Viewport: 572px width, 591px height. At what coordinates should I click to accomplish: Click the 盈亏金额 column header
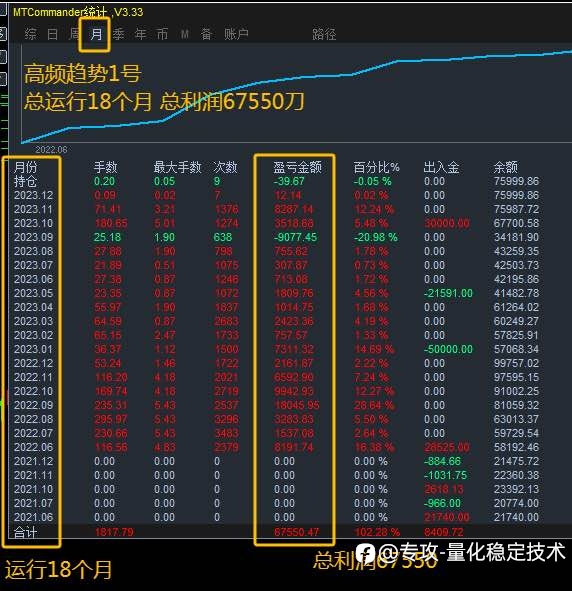click(x=297, y=167)
